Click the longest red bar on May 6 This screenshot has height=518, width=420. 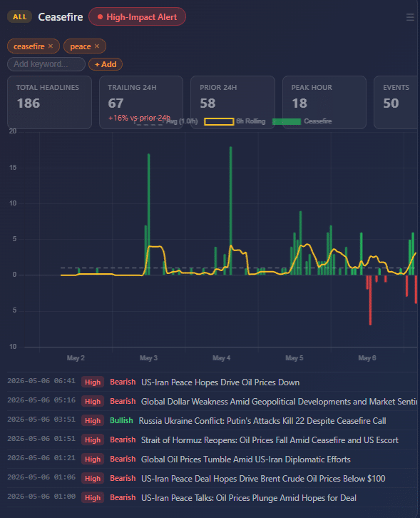click(370, 300)
